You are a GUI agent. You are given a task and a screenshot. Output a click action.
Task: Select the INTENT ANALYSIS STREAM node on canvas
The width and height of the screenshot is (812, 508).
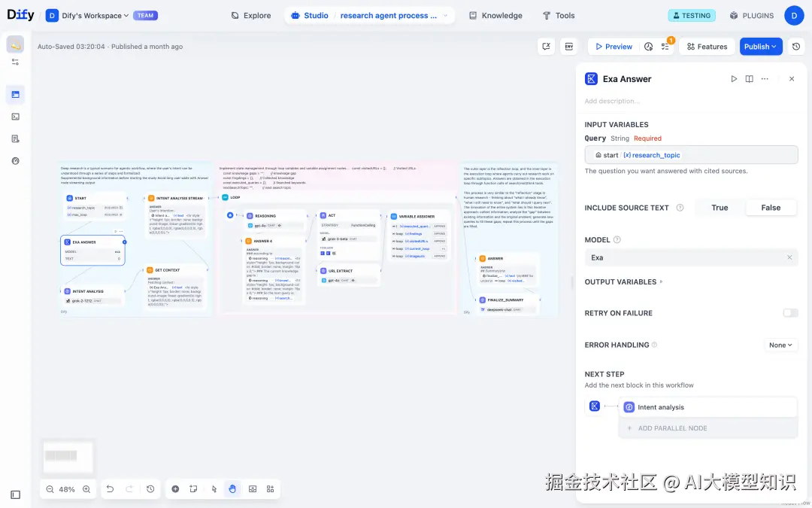tap(176, 216)
